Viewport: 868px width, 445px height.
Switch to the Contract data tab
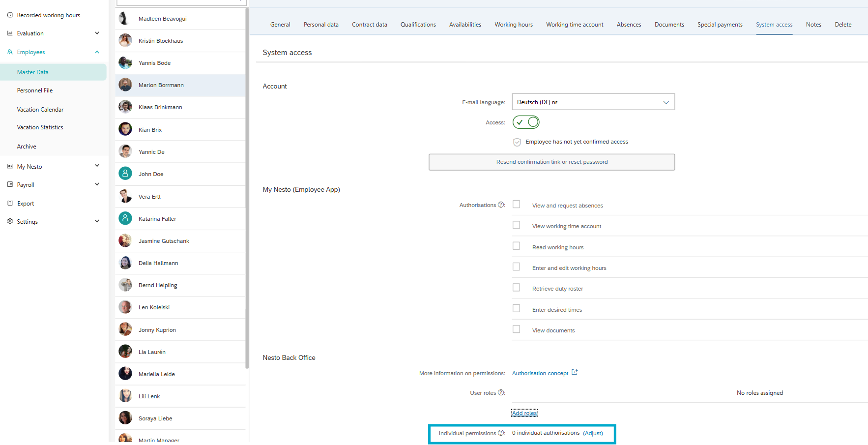369,25
